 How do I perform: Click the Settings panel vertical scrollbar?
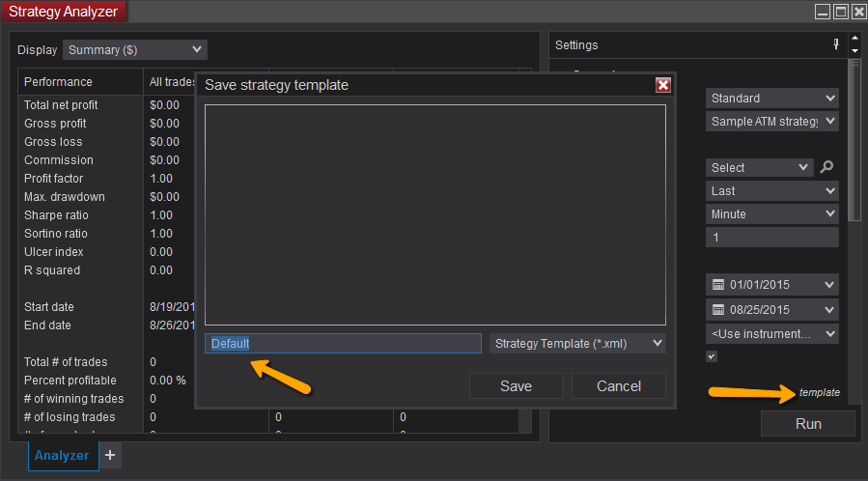pyautogui.click(x=853, y=145)
